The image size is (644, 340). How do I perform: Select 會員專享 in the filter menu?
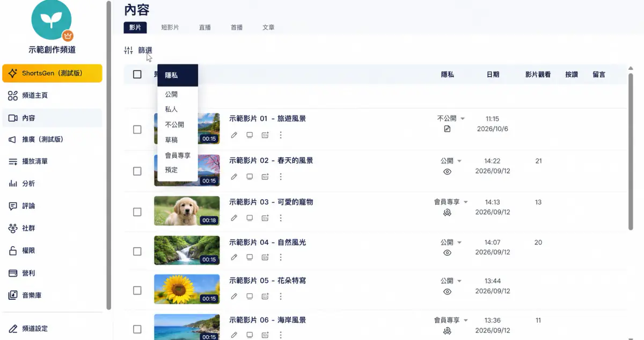point(178,155)
